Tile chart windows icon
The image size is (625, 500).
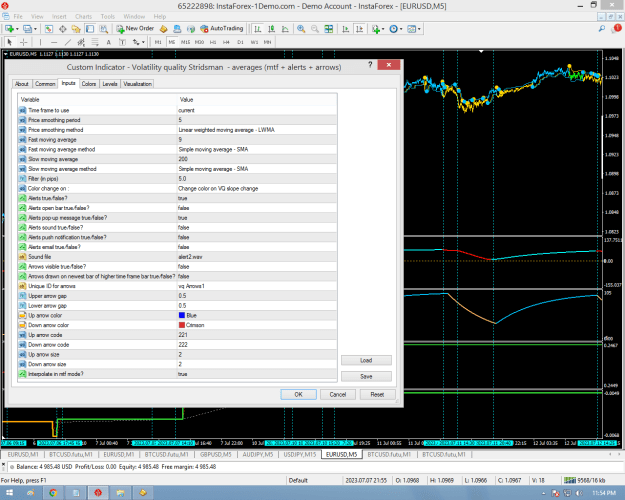tap(328, 29)
